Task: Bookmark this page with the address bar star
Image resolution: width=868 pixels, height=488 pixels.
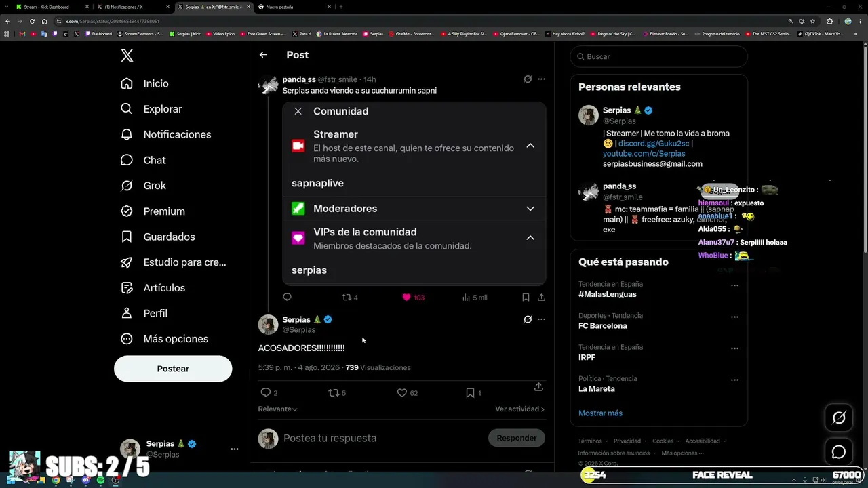Action: [812, 21]
